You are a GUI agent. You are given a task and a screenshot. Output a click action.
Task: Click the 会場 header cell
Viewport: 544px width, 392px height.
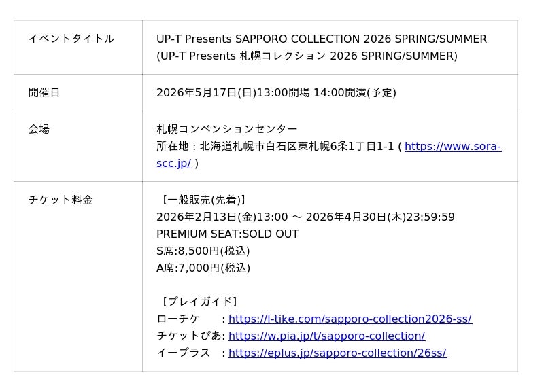point(39,129)
